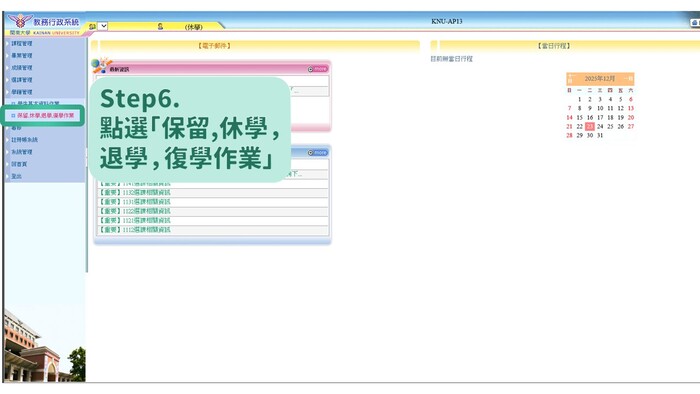Open the 【重要】1131選課相關資訊 news item
Viewport: 700px width, 394px height.
coord(134,202)
